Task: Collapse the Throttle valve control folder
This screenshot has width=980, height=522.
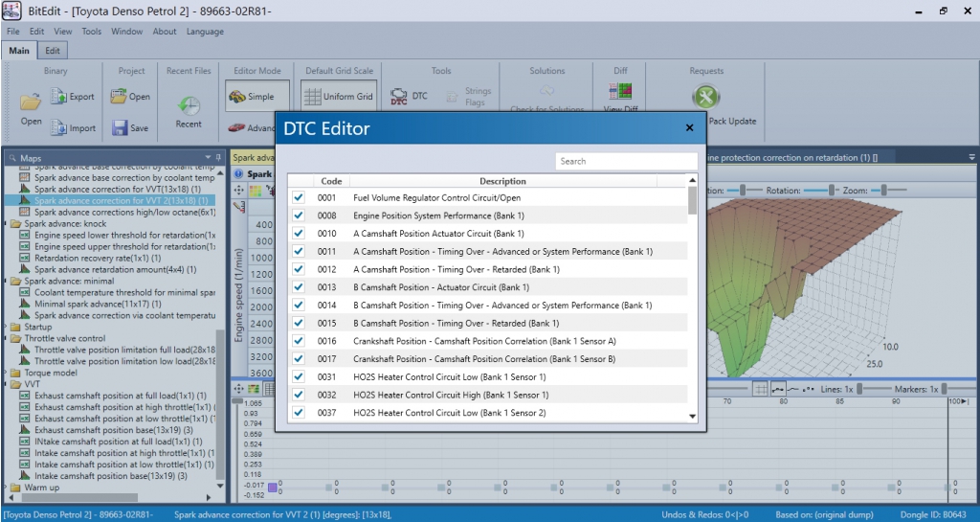Action: 7,338
